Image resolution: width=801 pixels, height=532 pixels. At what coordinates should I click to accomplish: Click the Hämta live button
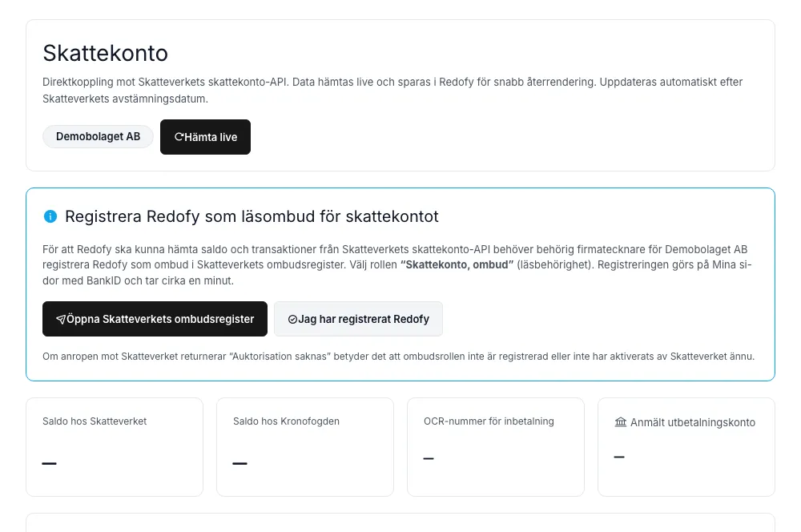click(205, 137)
